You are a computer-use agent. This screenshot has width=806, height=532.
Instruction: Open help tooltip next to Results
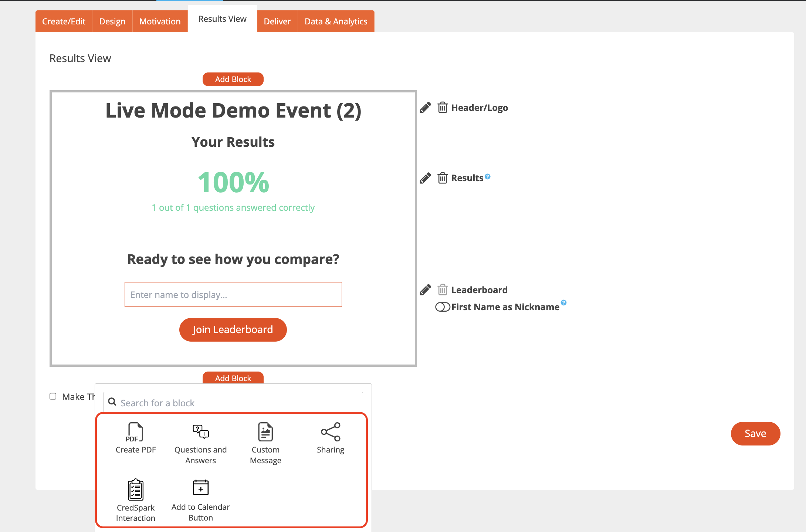[488, 176]
